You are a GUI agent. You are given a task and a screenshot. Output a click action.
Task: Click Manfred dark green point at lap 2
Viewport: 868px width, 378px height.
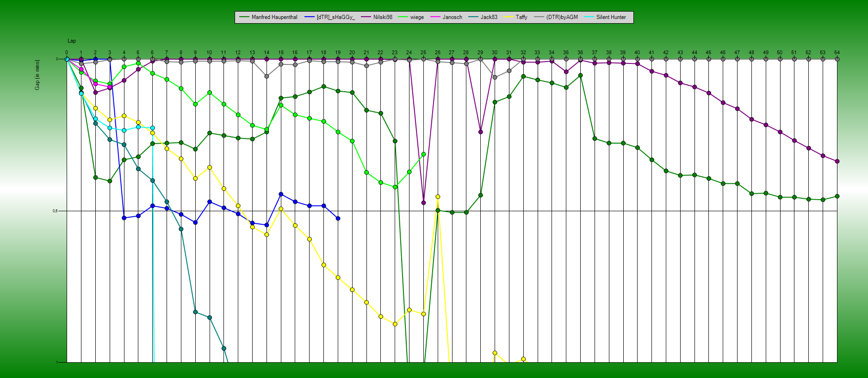click(95, 177)
